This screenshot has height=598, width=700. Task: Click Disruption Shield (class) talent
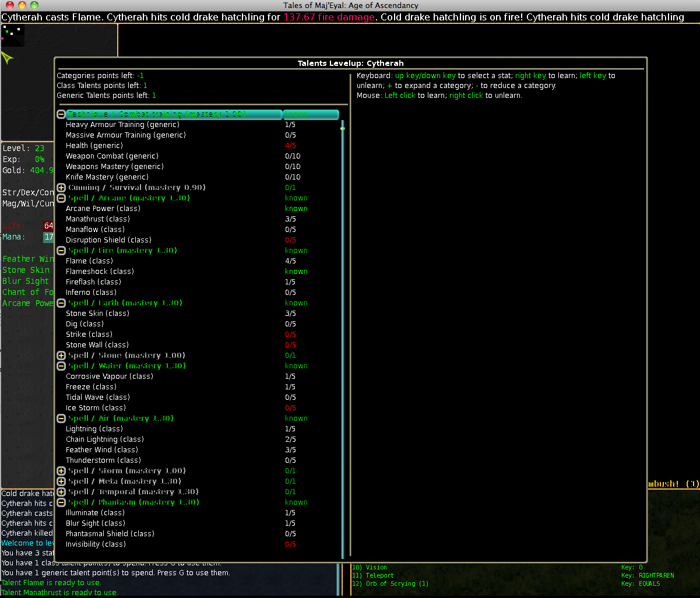pyautogui.click(x=202, y=240)
